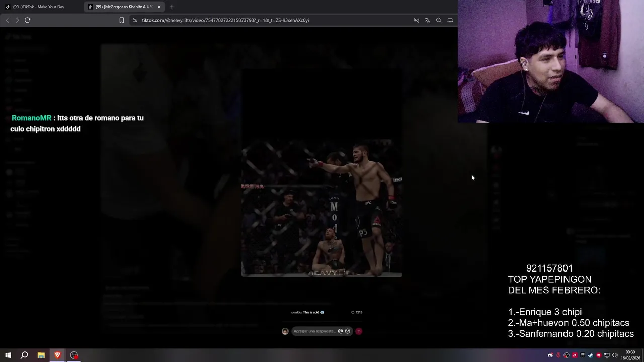Open the emoji picker in reply box

347,331
